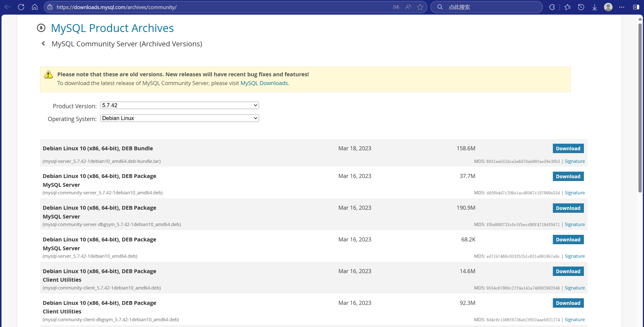Download the 92.3M client dbgsym package
The height and width of the screenshot is (327, 644).
tap(568, 303)
